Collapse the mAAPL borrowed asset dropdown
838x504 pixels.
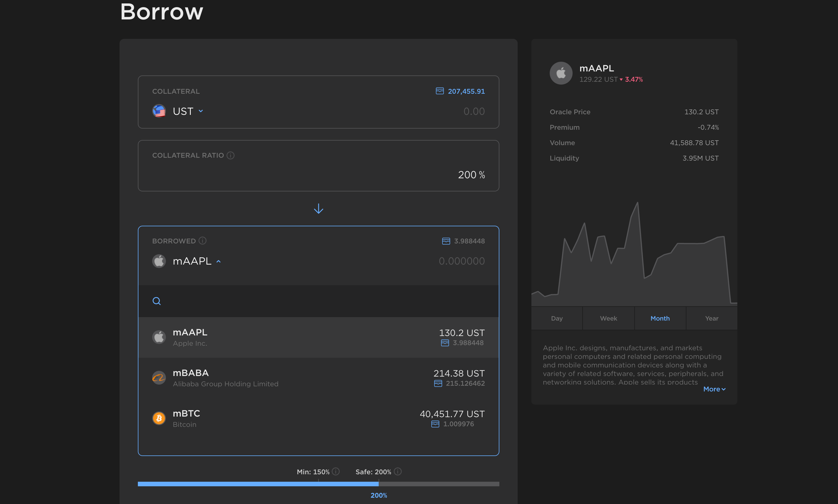(219, 261)
